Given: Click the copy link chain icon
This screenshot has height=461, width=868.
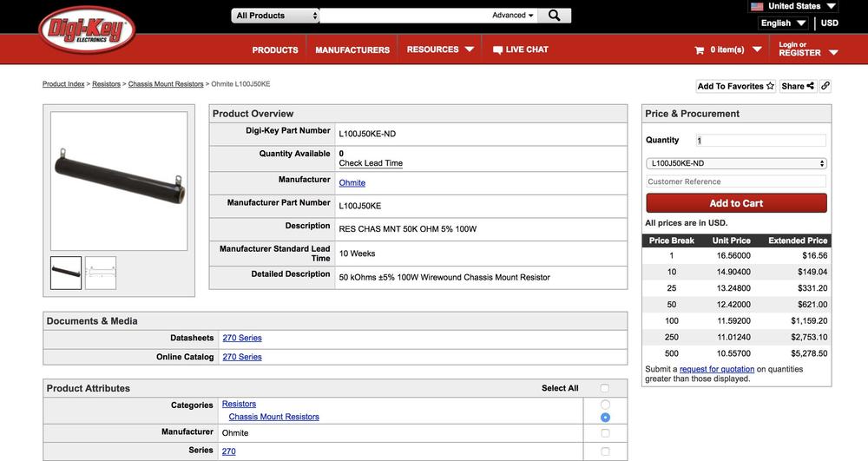Looking at the screenshot, I should 825,86.
